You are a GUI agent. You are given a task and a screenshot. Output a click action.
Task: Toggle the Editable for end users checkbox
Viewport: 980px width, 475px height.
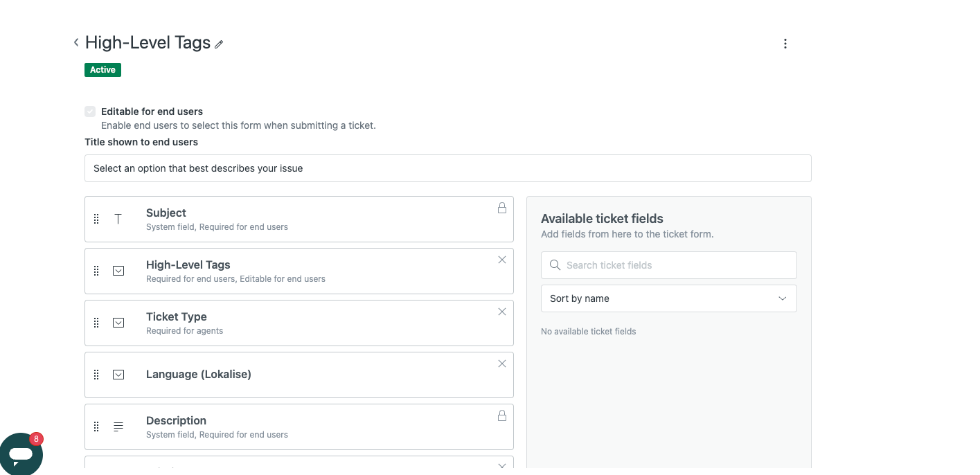90,111
